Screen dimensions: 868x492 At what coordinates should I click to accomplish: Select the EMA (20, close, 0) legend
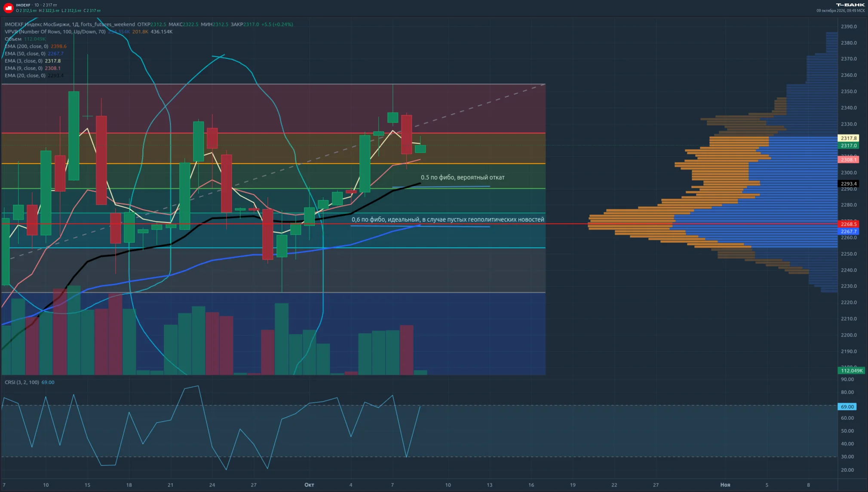pos(34,76)
